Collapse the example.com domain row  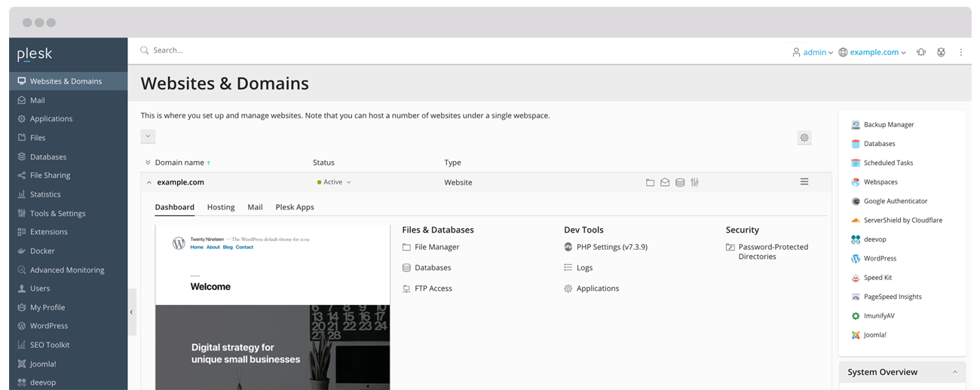point(149,182)
